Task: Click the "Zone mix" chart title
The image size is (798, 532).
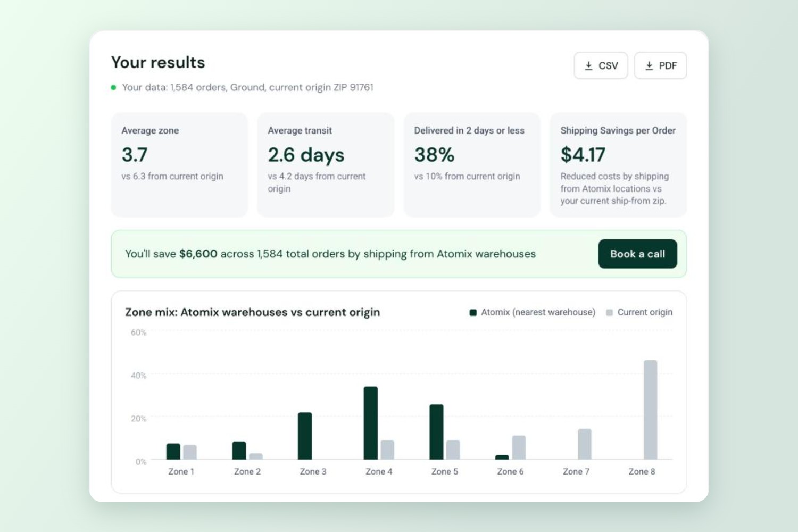Action: (252, 312)
